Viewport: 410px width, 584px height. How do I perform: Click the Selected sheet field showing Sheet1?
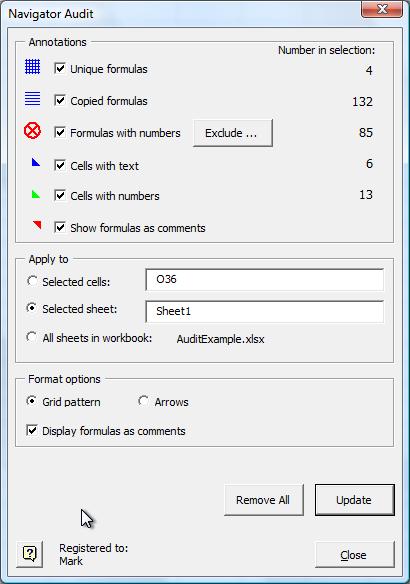[264, 311]
